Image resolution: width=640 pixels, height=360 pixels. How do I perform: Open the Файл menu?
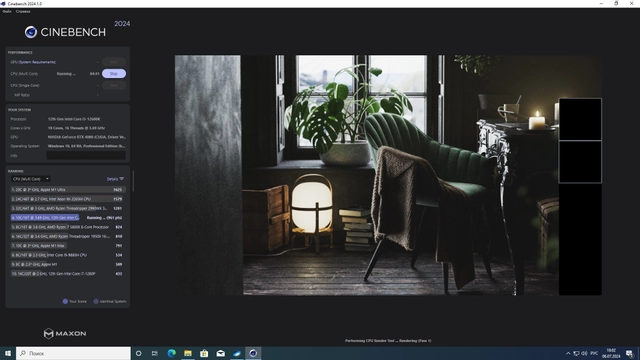7,11
